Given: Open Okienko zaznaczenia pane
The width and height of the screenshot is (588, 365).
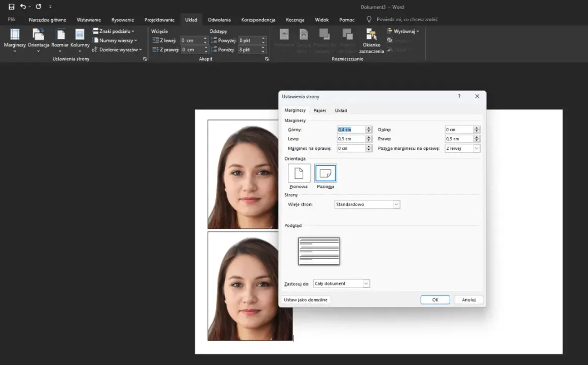Looking at the screenshot, I should click(371, 40).
